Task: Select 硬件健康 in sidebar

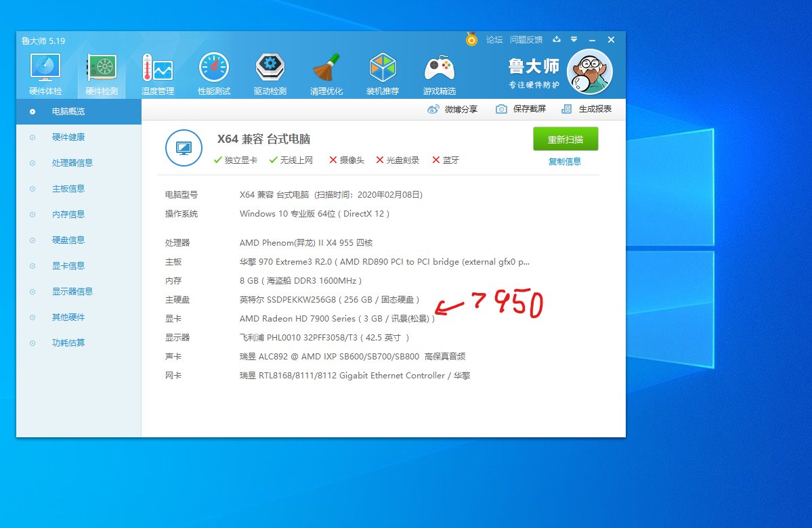Action: [x=79, y=137]
